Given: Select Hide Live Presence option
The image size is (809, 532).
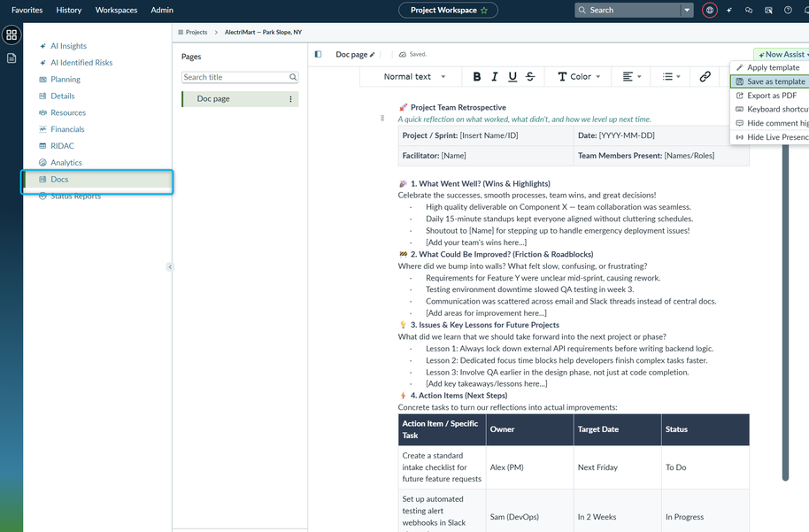Looking at the screenshot, I should (771, 137).
